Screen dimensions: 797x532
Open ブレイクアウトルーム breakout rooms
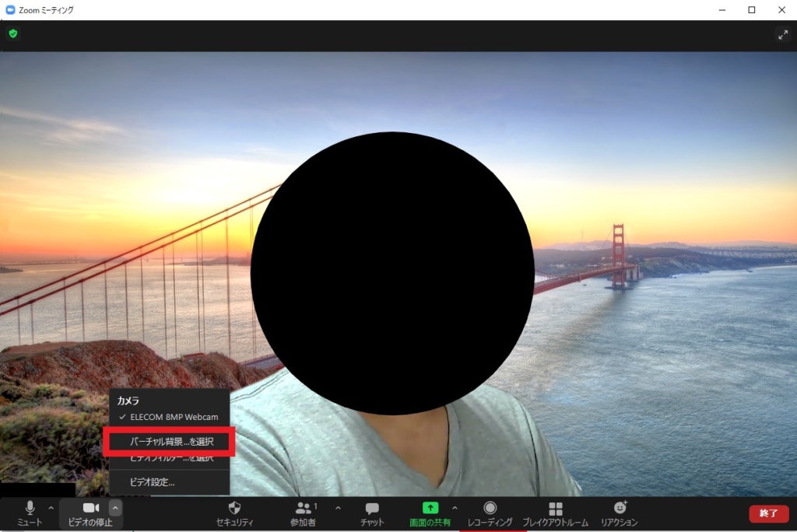(556, 513)
